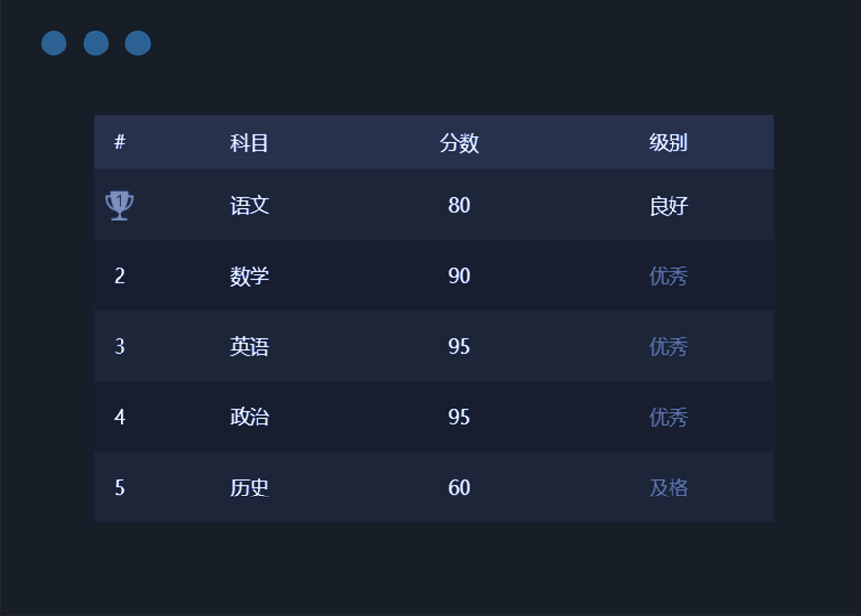
Task: Select the 级别 column header
Action: (x=668, y=143)
